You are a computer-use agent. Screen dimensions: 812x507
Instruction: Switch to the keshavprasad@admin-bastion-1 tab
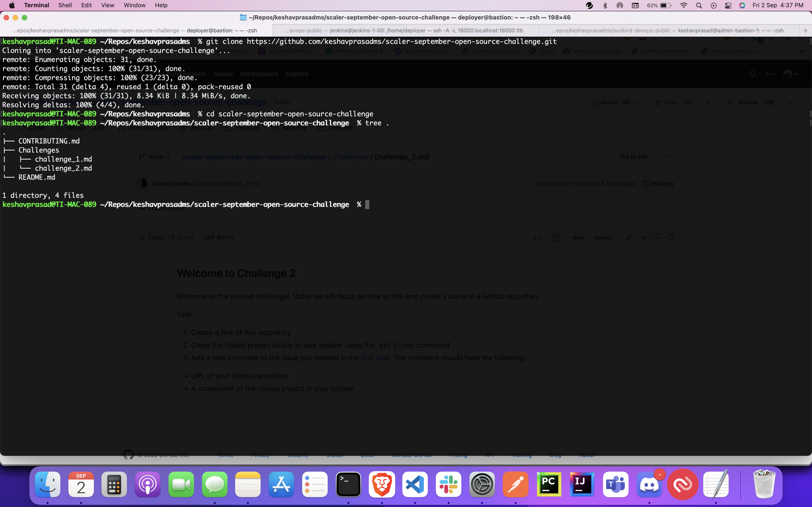point(668,31)
